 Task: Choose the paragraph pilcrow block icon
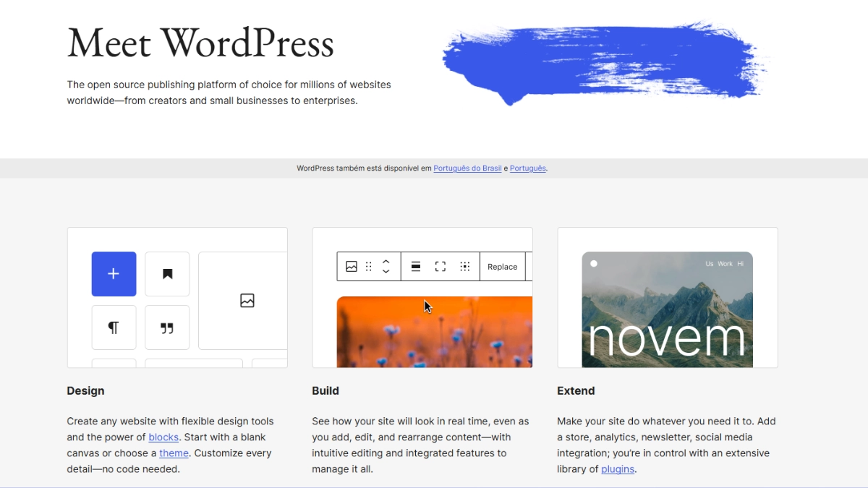114,328
